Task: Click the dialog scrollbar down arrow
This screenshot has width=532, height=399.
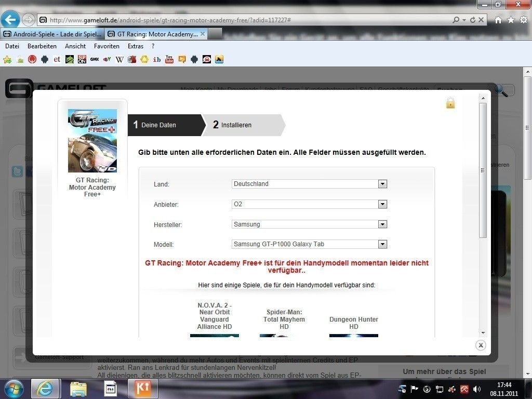Action: [x=483, y=333]
